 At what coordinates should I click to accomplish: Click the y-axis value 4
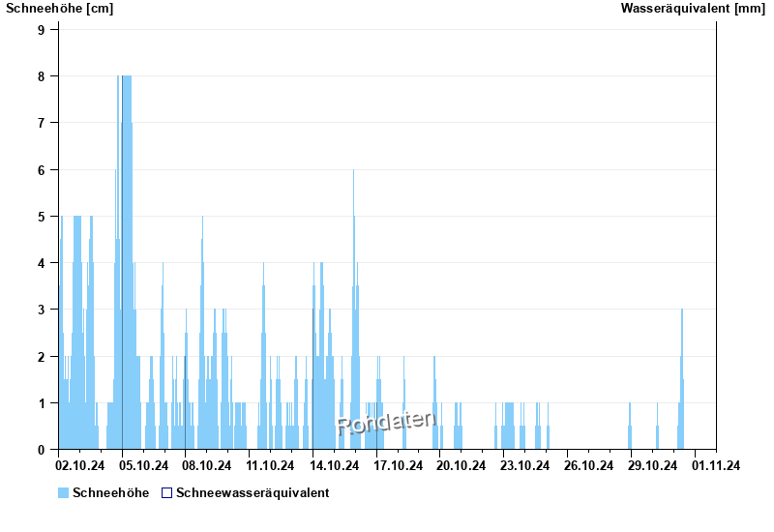[x=41, y=263]
